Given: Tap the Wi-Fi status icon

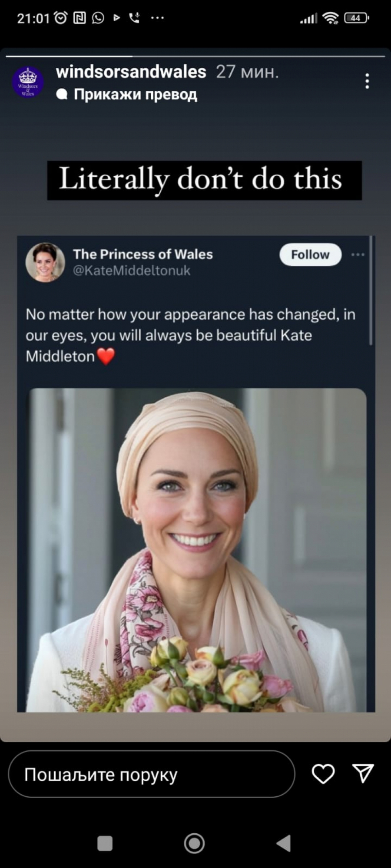Looking at the screenshot, I should (x=331, y=18).
